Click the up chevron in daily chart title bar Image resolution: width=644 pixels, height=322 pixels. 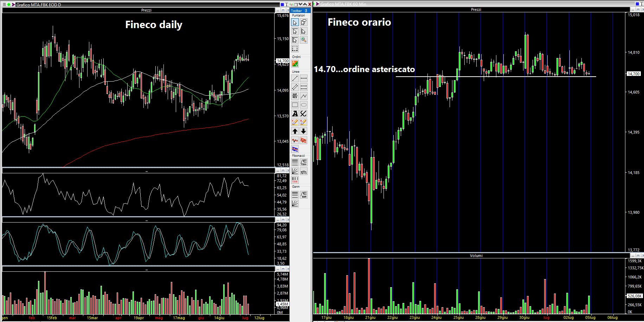coord(305,4)
